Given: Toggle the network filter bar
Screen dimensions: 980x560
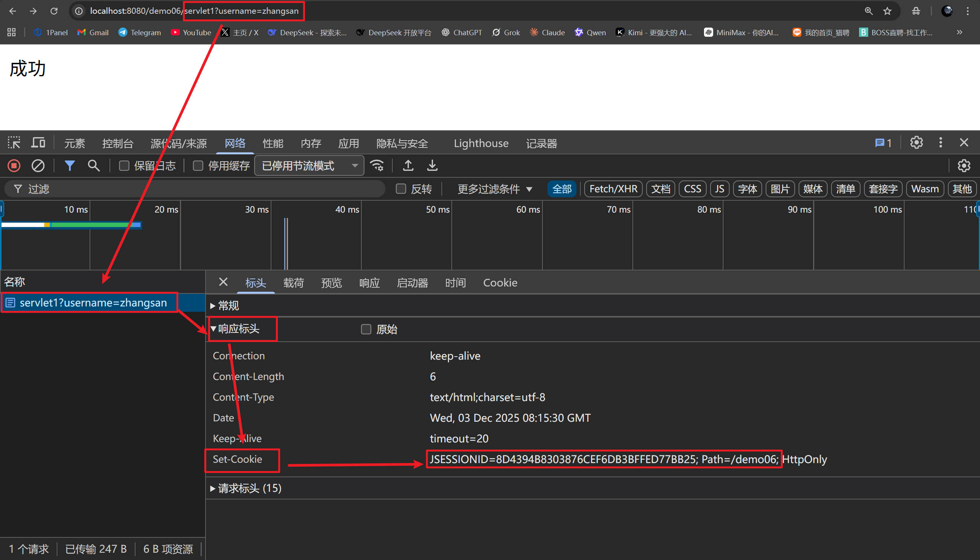Looking at the screenshot, I should tap(70, 165).
